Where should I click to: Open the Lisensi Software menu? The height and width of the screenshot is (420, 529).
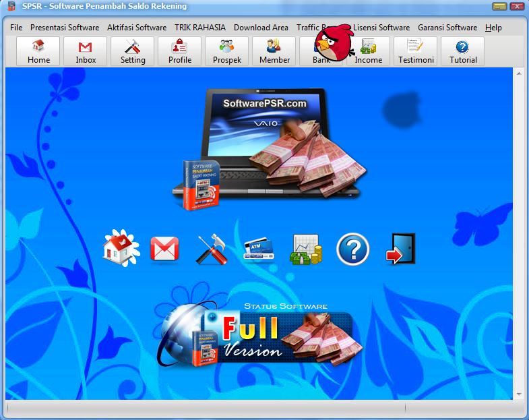click(x=381, y=28)
